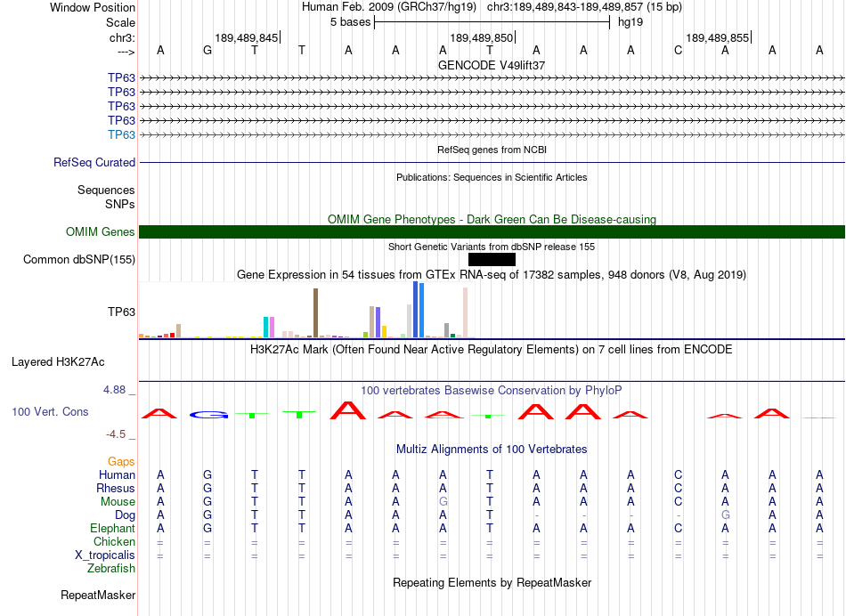846x616 pixels.
Task: Click the OMIM Genes track label
Action: tap(101, 232)
